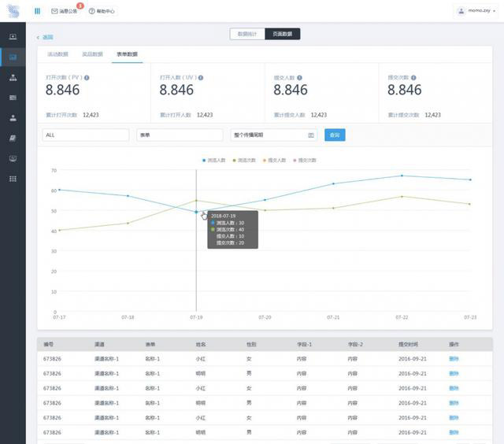
Task: Select the 数据统计 segment button
Action: point(247,34)
